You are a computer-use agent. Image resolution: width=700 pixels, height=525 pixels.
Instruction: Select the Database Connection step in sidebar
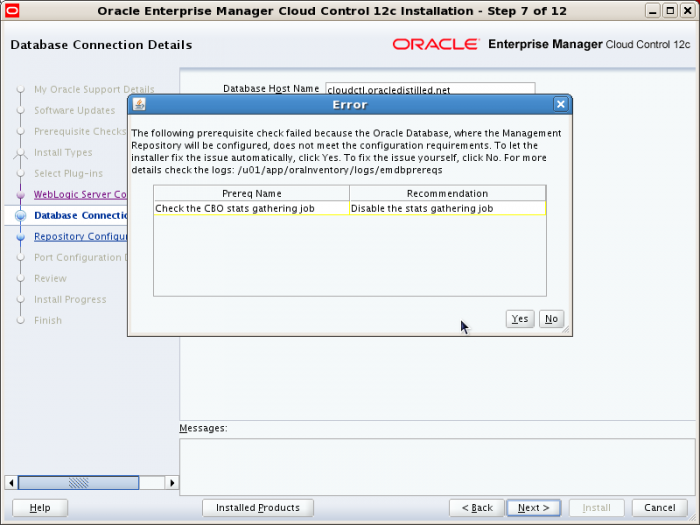tap(80, 215)
